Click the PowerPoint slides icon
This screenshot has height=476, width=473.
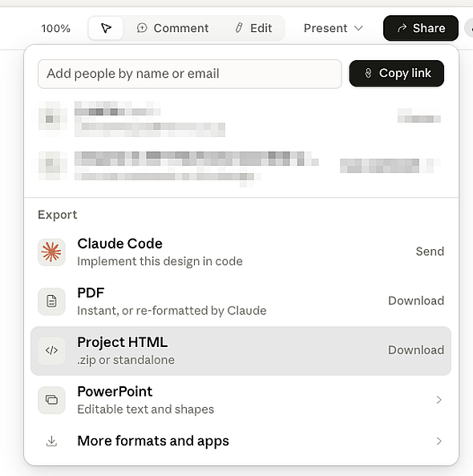tap(51, 400)
